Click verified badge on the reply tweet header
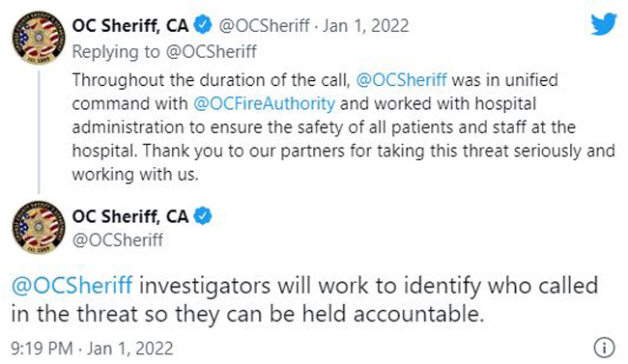The height and width of the screenshot is (364, 628). click(203, 25)
